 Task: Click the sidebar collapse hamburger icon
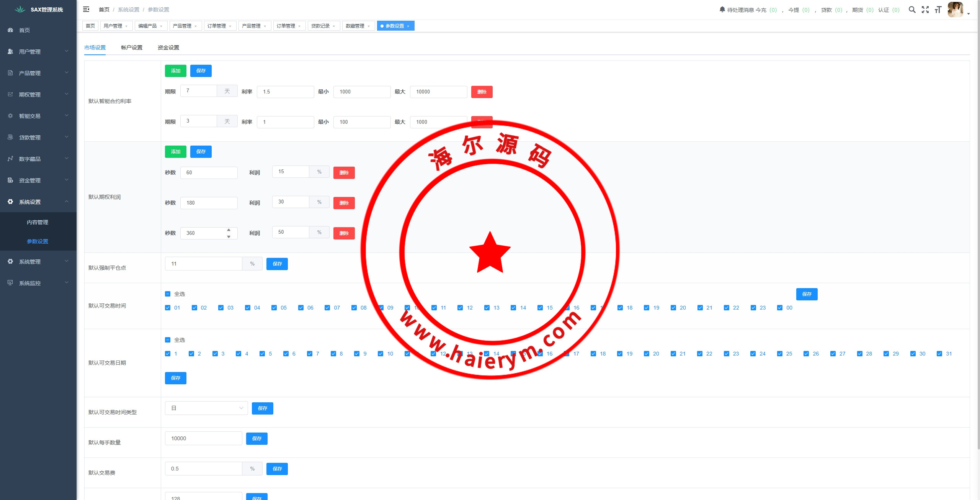pyautogui.click(x=86, y=9)
